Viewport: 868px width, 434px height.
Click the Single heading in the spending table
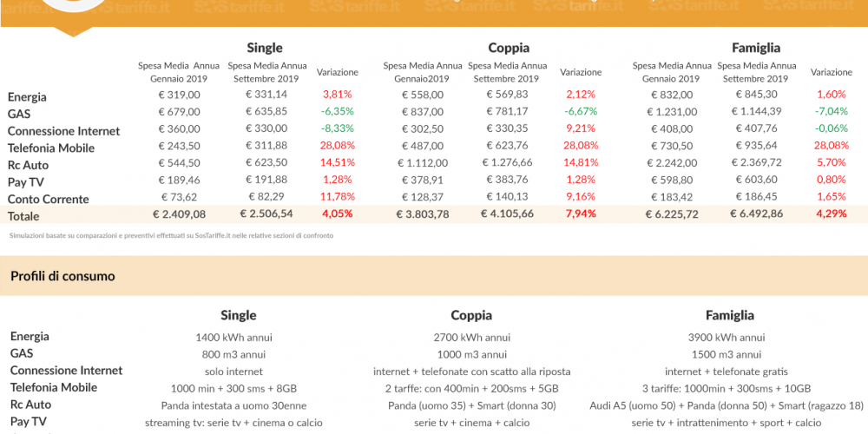point(265,48)
